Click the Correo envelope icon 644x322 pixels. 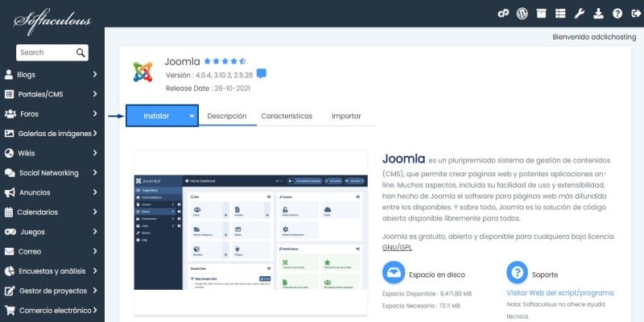click(x=9, y=251)
